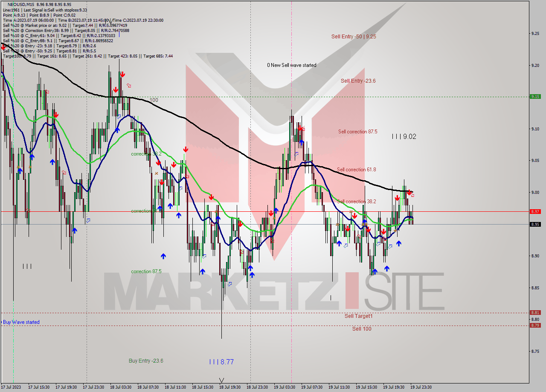Select the 'Sell Target1' label
This screenshot has width=546, height=392.
[359, 316]
